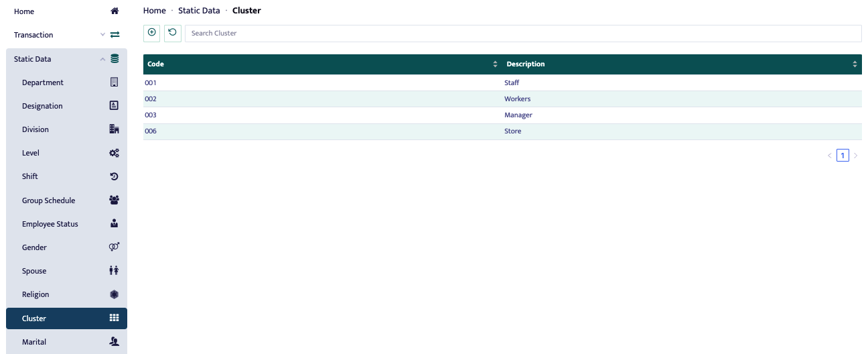Image resolution: width=868 pixels, height=354 pixels.
Task: Click the Code column header
Action: 323,64
